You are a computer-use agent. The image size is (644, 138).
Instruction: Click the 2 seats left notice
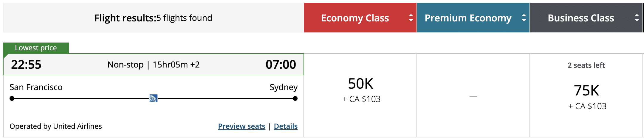586,65
